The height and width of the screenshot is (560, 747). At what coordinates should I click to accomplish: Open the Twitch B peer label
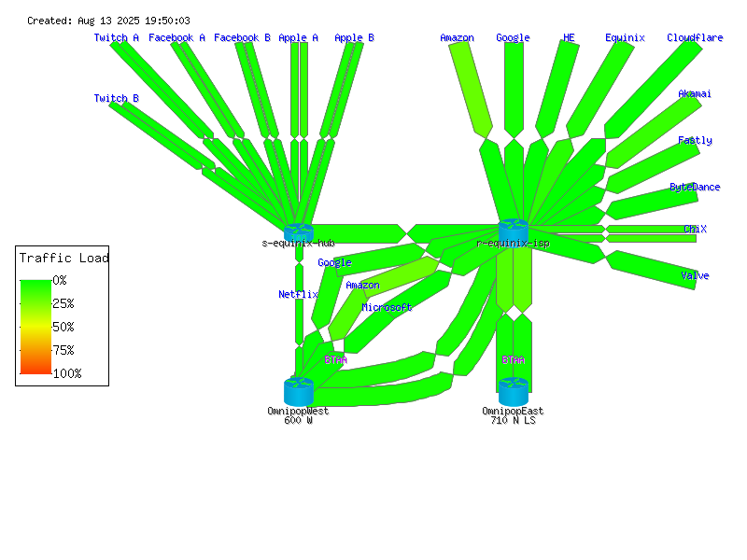click(116, 98)
